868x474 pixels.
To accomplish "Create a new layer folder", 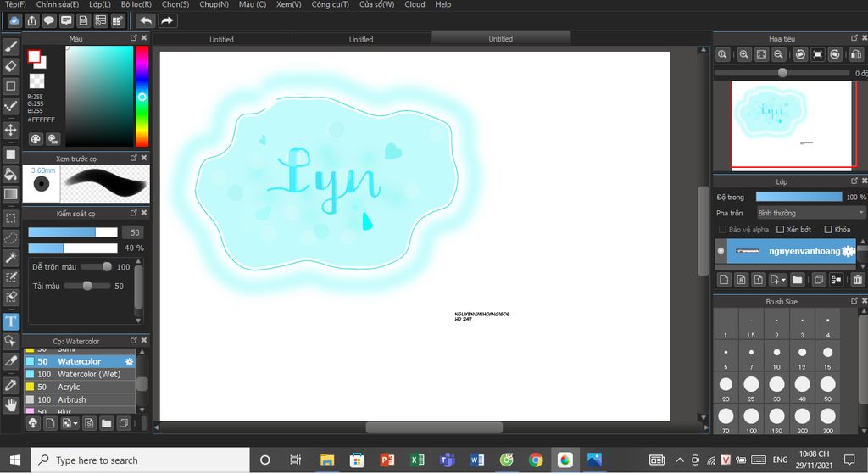I will (x=797, y=280).
